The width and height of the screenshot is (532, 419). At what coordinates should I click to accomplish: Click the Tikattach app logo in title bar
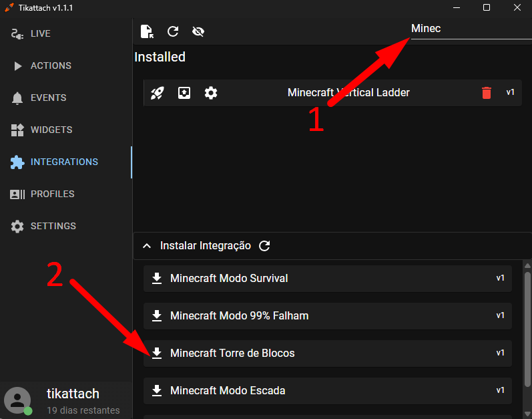[9, 7]
